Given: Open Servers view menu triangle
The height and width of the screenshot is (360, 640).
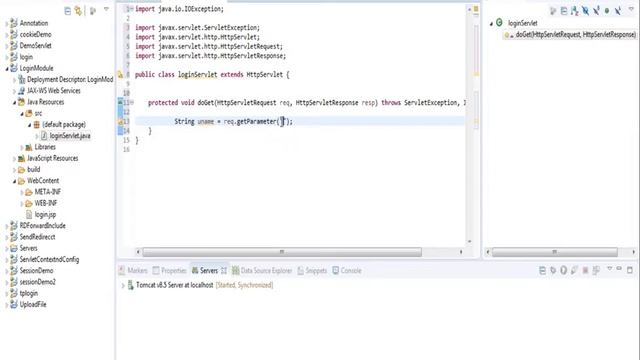Looking at the screenshot, I should (x=609, y=269).
